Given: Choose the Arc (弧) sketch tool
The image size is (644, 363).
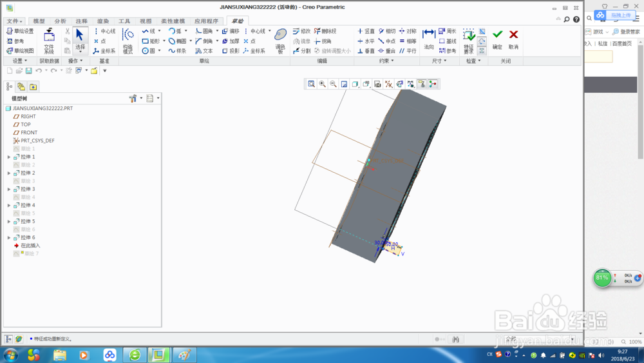Looking at the screenshot, I should tap(175, 31).
